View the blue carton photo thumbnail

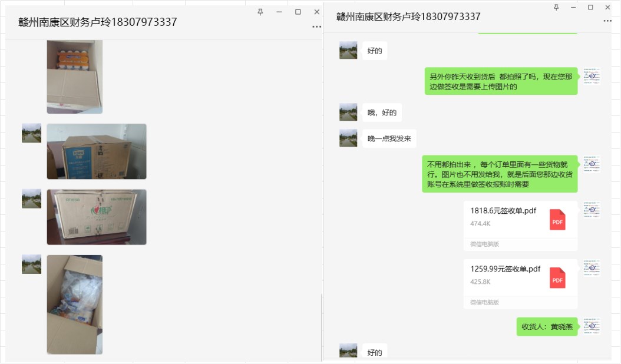[x=97, y=151]
